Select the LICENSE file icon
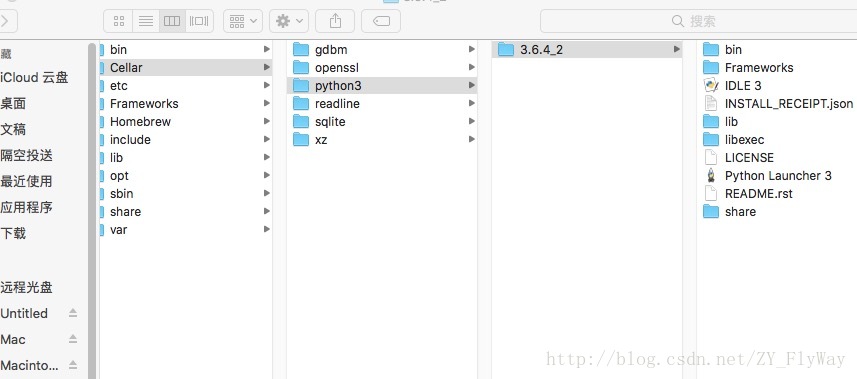This screenshot has width=857, height=379. point(711,158)
